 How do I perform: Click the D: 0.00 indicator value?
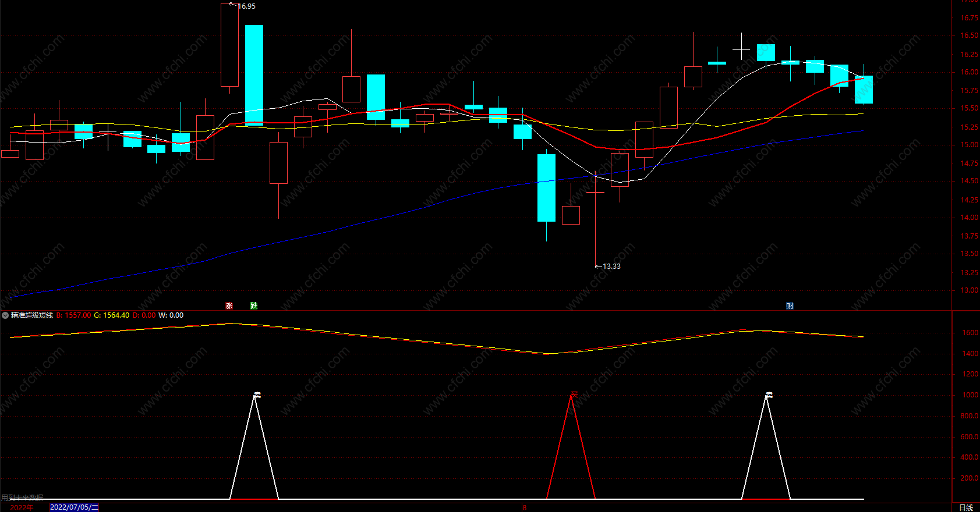[x=144, y=315]
